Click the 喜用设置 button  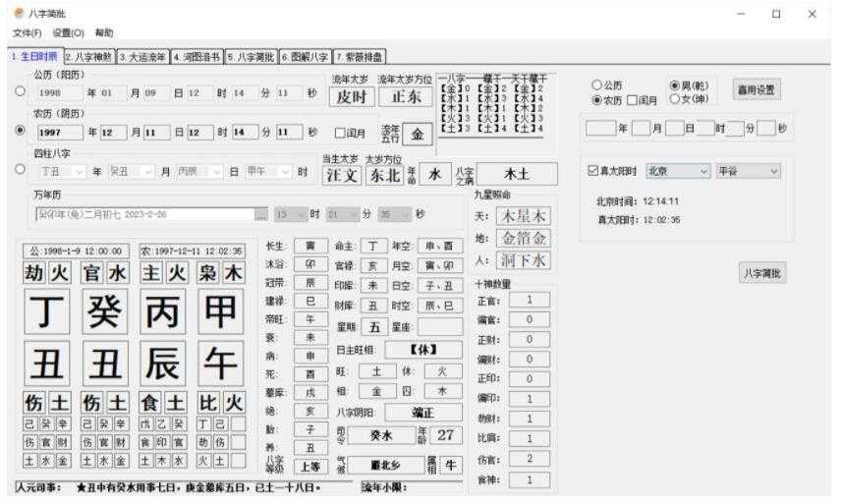[x=757, y=89]
